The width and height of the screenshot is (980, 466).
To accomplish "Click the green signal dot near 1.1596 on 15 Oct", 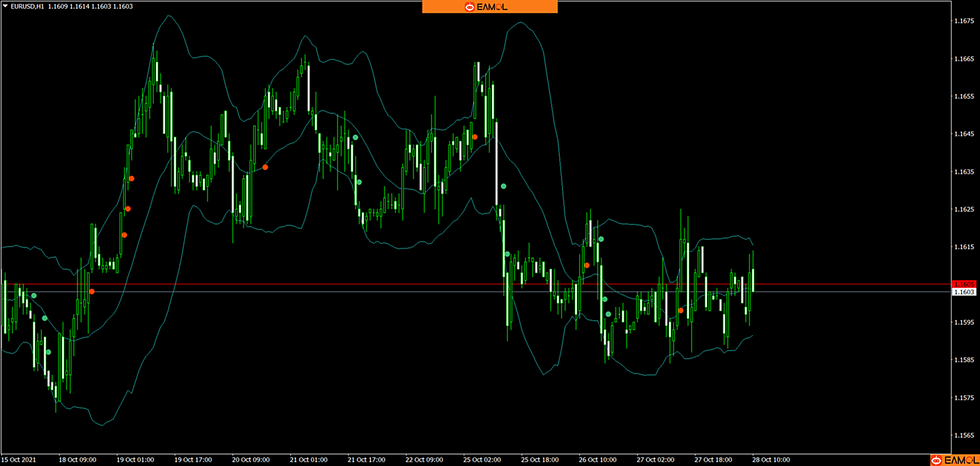I will (45, 318).
